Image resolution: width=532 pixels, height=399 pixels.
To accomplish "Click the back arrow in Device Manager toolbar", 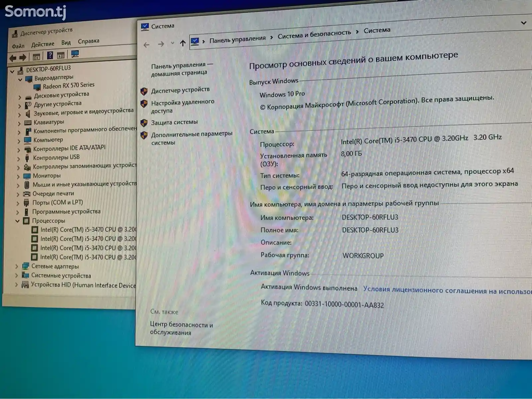I will (x=13, y=58).
